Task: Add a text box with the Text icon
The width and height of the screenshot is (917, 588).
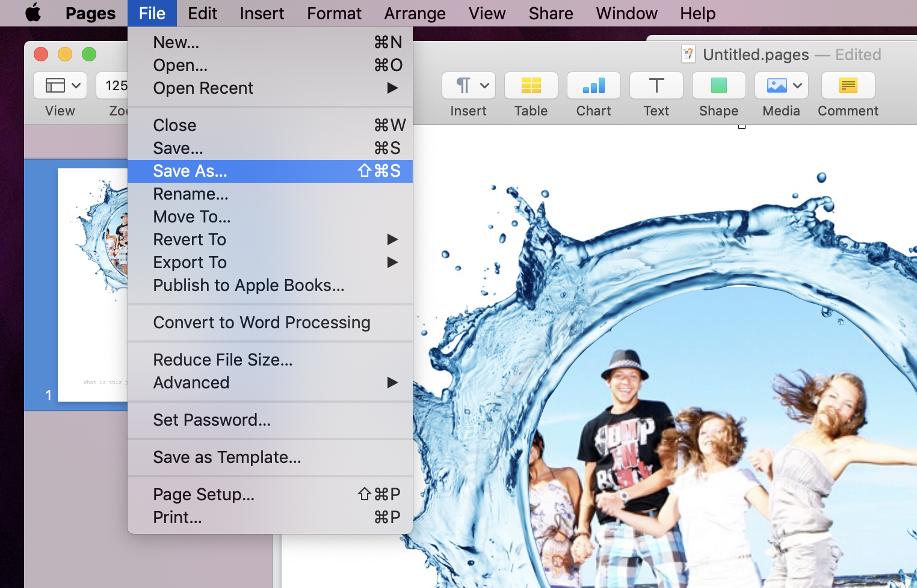Action: (x=656, y=85)
